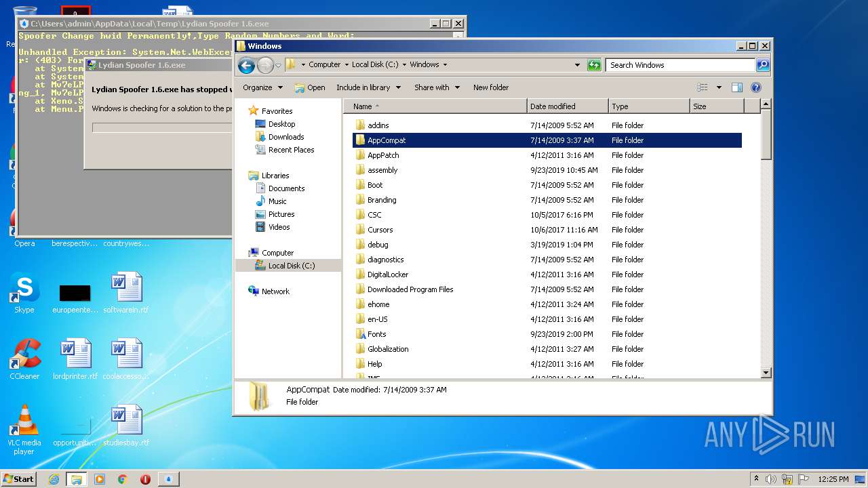Open the VLC media player desktop shortcut
The width and height of the screenshot is (868, 488).
(x=24, y=430)
